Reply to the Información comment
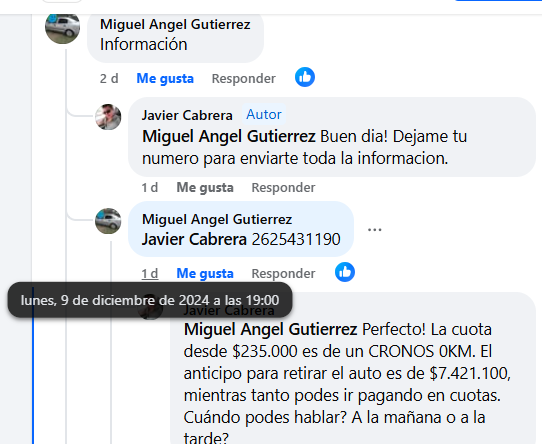 244,78
